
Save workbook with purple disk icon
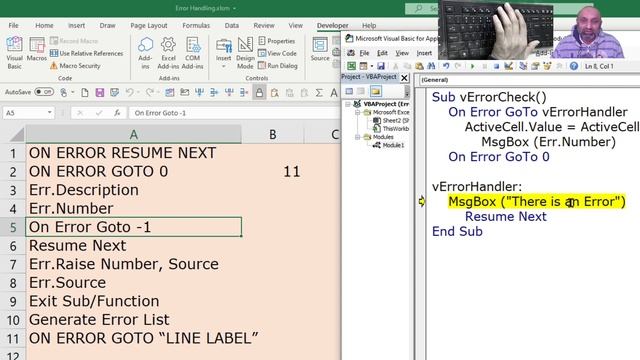point(100,93)
